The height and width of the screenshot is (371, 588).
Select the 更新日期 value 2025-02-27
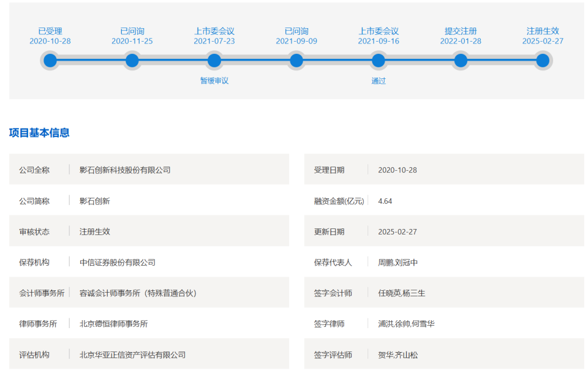click(398, 232)
